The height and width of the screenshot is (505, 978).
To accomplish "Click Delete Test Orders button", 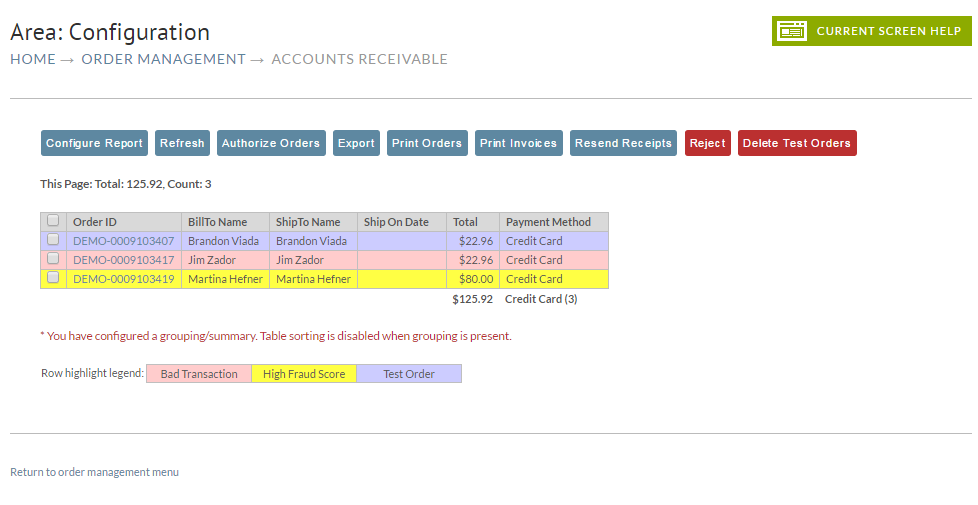I will (x=797, y=143).
